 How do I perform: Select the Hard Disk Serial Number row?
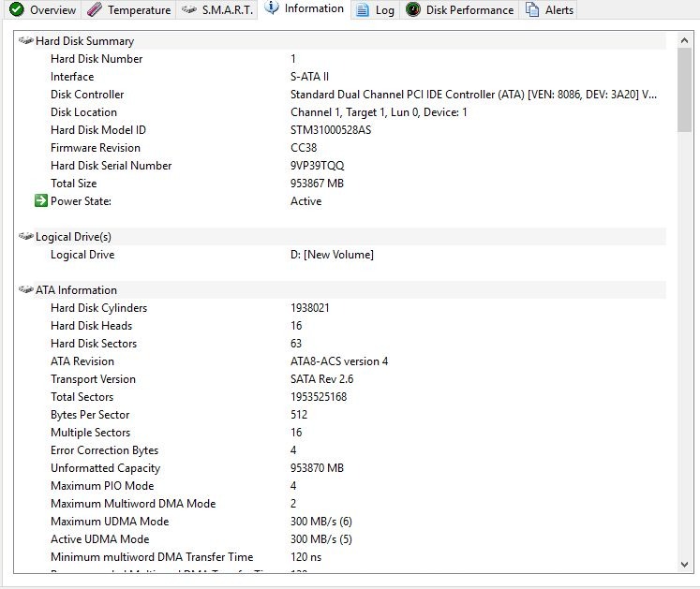pos(111,166)
